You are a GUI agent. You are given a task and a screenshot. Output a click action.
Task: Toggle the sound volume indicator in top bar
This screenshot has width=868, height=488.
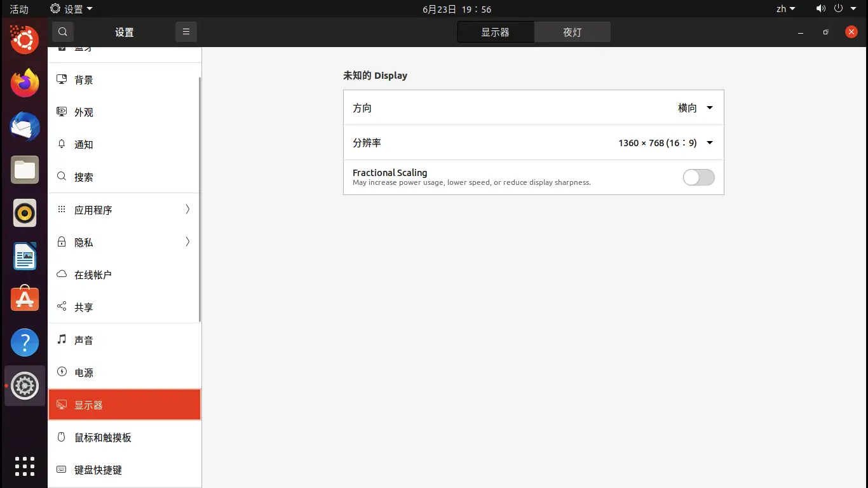[x=820, y=9]
